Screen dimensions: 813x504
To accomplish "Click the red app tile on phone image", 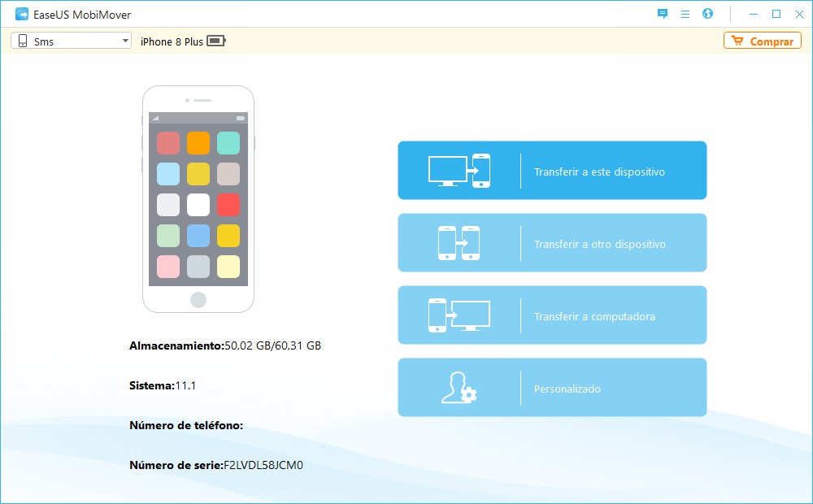I will 228,205.
